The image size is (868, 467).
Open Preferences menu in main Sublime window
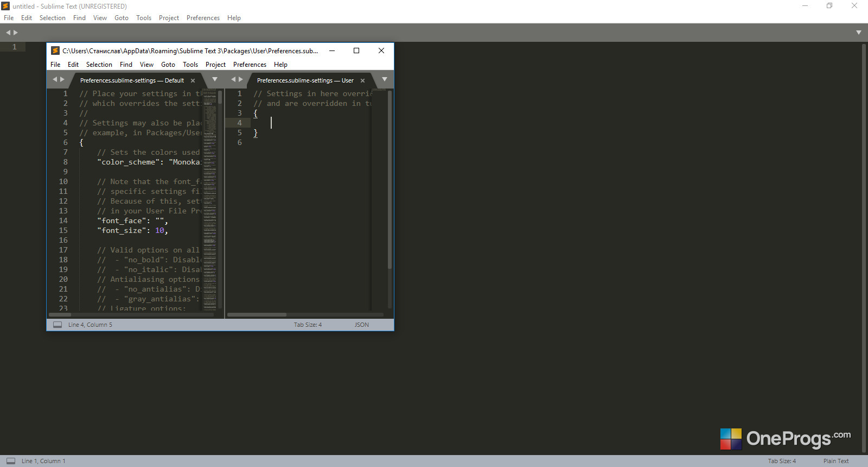point(203,18)
